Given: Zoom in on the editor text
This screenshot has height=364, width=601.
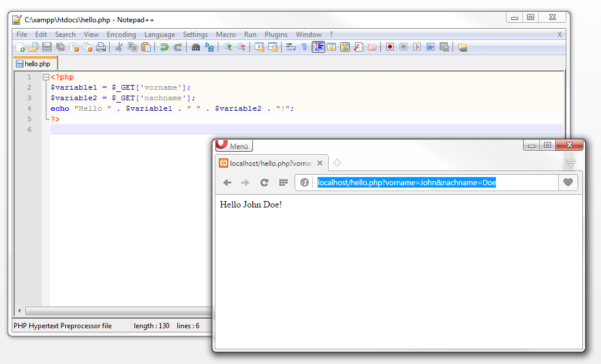Looking at the screenshot, I should [x=227, y=47].
